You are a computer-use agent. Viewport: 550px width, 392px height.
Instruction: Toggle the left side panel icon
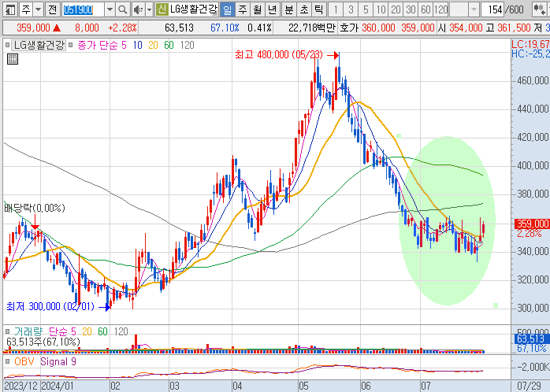[10, 9]
